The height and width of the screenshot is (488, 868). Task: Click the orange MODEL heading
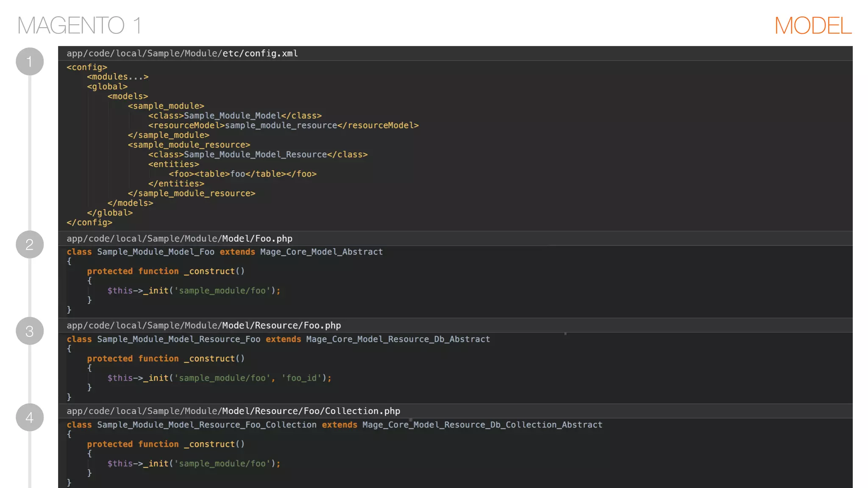[x=812, y=25]
